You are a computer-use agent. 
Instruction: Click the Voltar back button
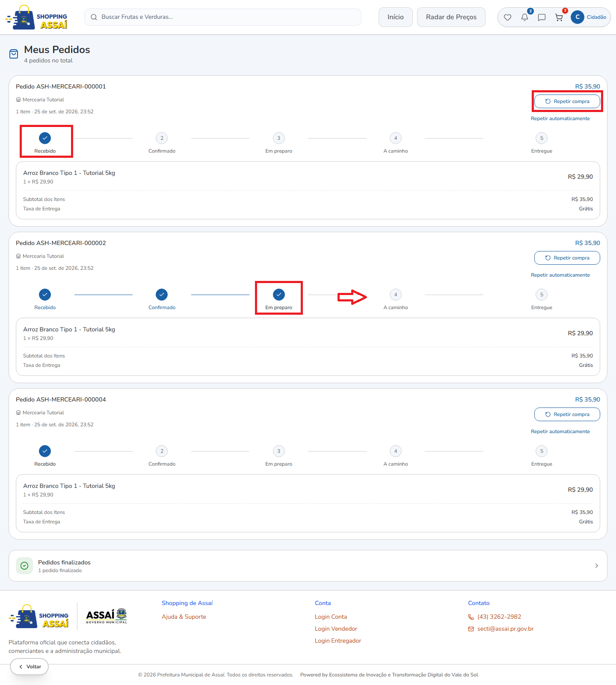pyautogui.click(x=30, y=667)
